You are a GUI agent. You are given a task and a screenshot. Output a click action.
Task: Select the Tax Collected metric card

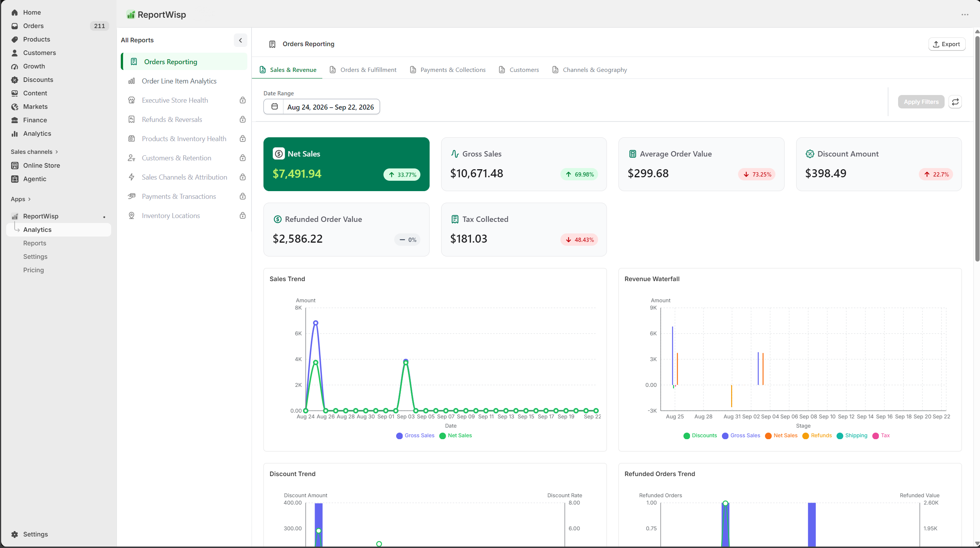pyautogui.click(x=524, y=230)
